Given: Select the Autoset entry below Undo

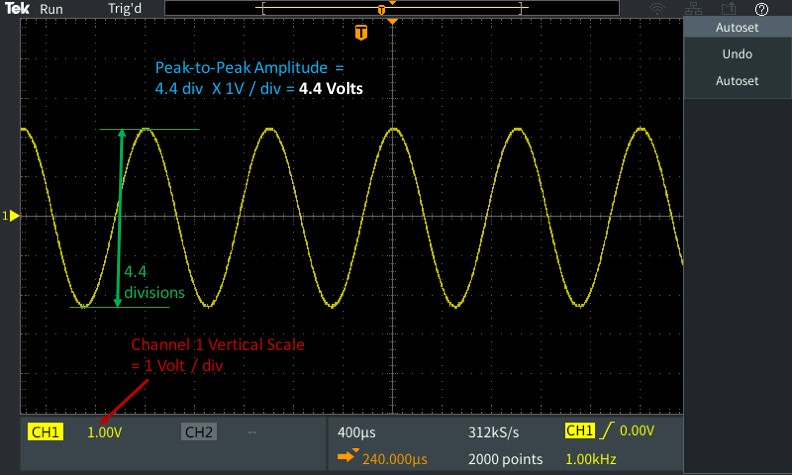Looking at the screenshot, I should point(737,80).
